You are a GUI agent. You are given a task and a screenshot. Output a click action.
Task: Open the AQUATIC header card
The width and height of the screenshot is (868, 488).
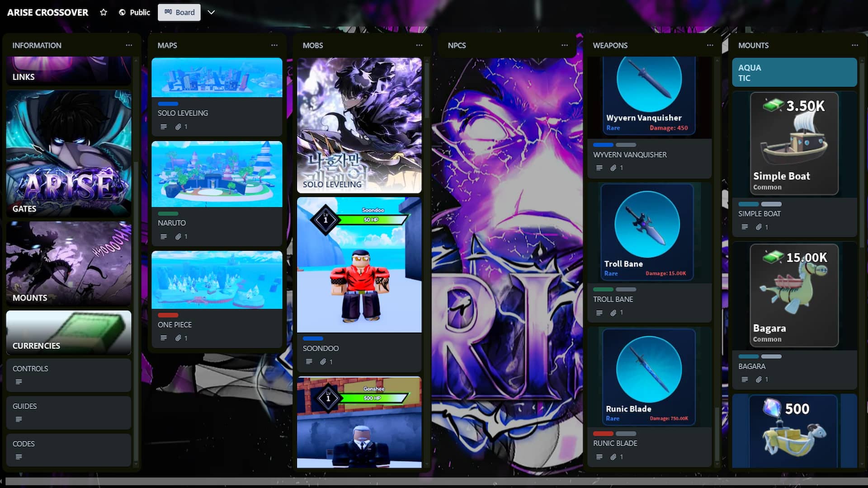(x=794, y=72)
